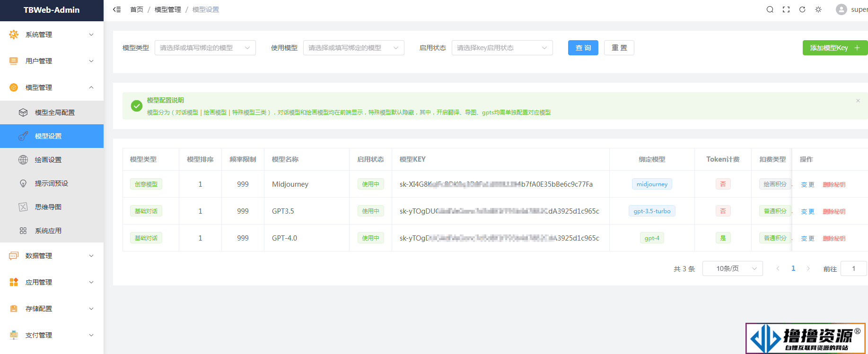The width and height of the screenshot is (868, 354).
Task: Click the grid icon for 系统应用
Action: point(23,231)
